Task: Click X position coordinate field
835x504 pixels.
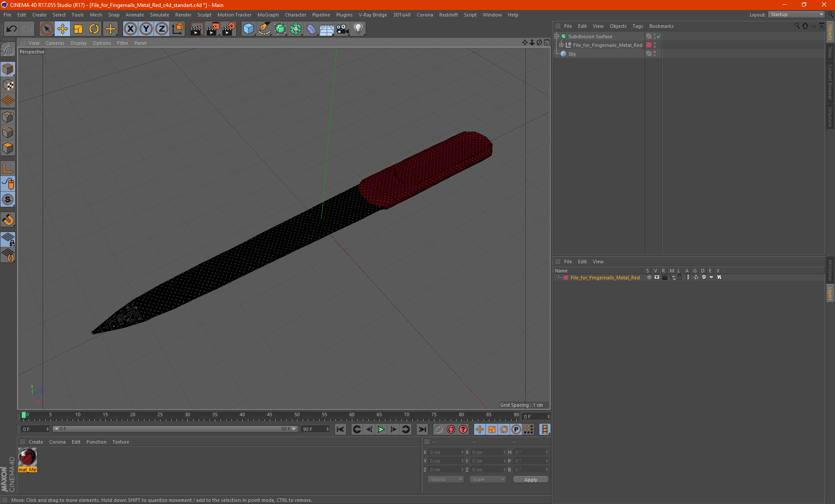Action: pyautogui.click(x=446, y=452)
